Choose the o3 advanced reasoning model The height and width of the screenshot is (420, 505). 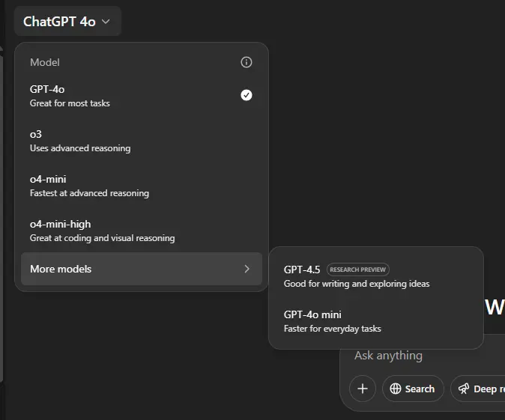(x=142, y=141)
